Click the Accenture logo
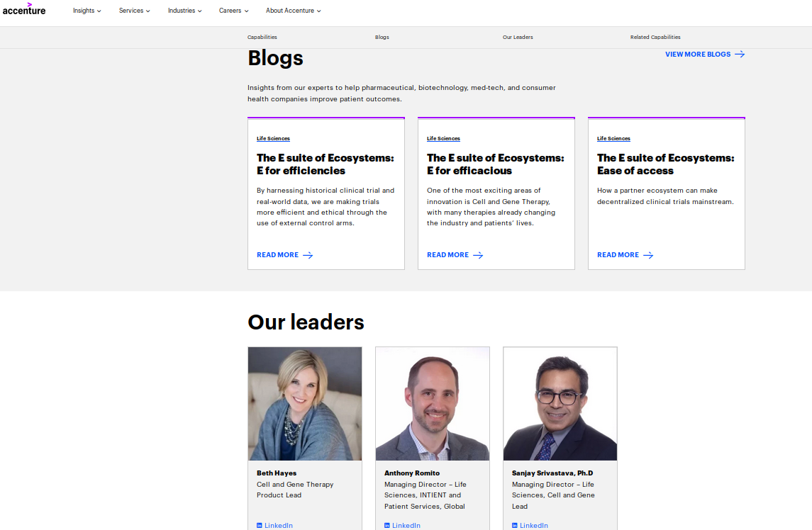The width and height of the screenshot is (812, 530). pos(24,9)
